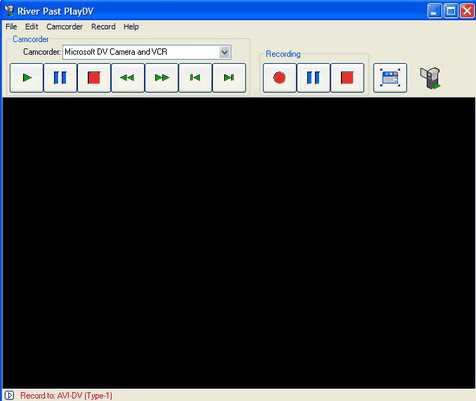Stop the recording with the red square
Screen dimensions: 476x401
pos(347,78)
